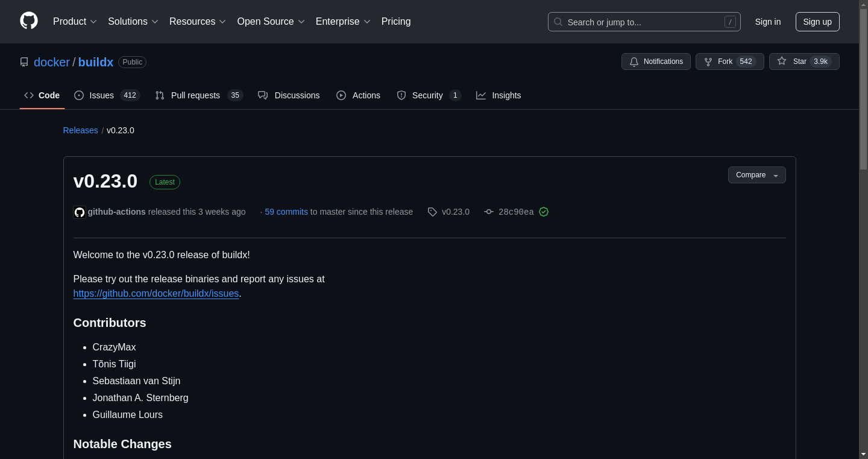Click the Fork count 542
Image resolution: width=868 pixels, height=459 pixels.
(746, 62)
